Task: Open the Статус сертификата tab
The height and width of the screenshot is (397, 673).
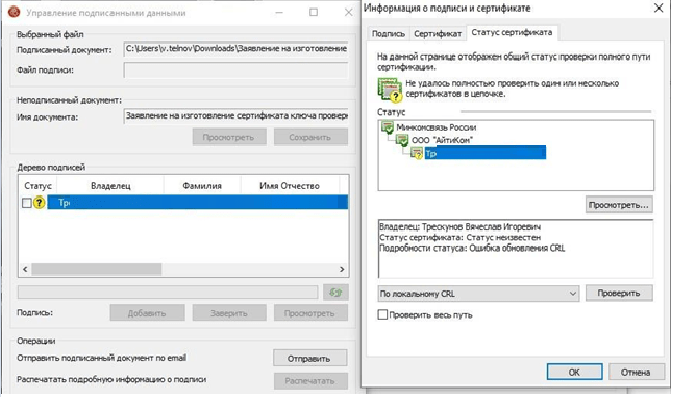Action: coord(512,33)
